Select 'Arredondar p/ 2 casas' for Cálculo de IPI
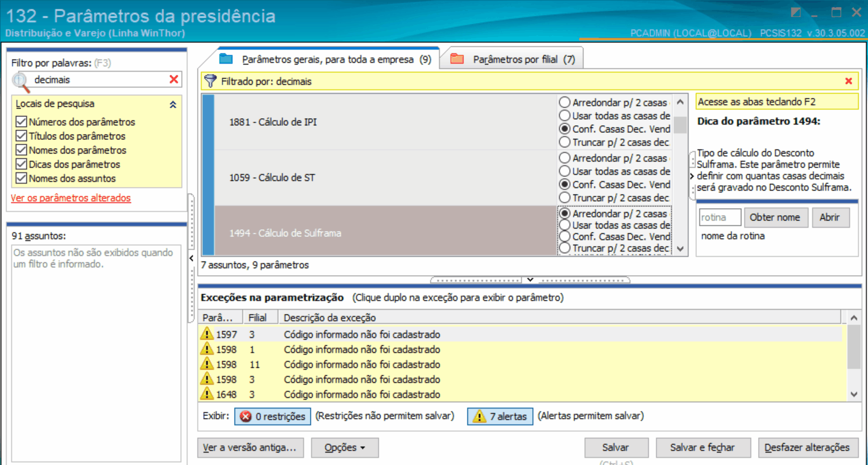The width and height of the screenshot is (868, 465). point(565,102)
